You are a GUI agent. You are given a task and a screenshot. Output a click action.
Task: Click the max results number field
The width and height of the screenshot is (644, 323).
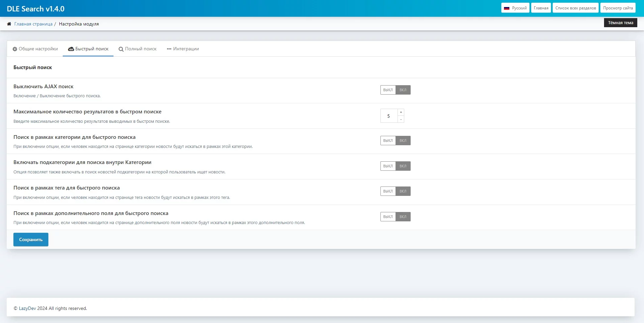pos(389,116)
